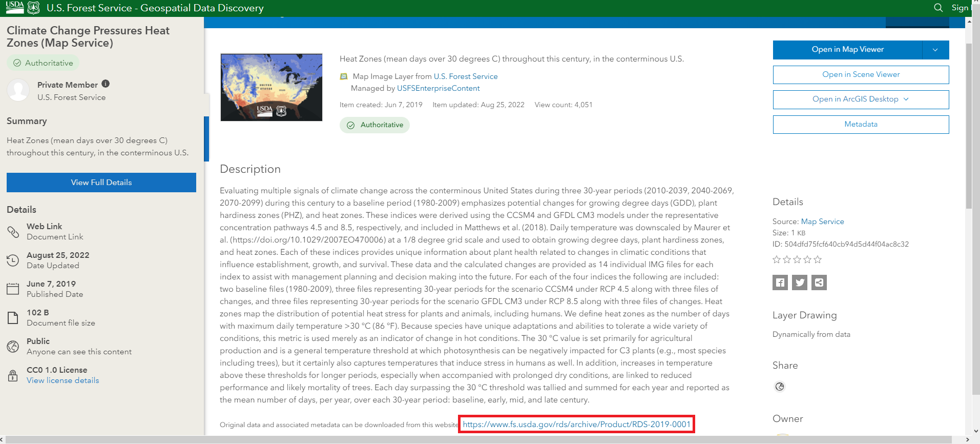The width and height of the screenshot is (980, 444).
Task: Click the vertical scrollbar thumb
Action: (969, 126)
